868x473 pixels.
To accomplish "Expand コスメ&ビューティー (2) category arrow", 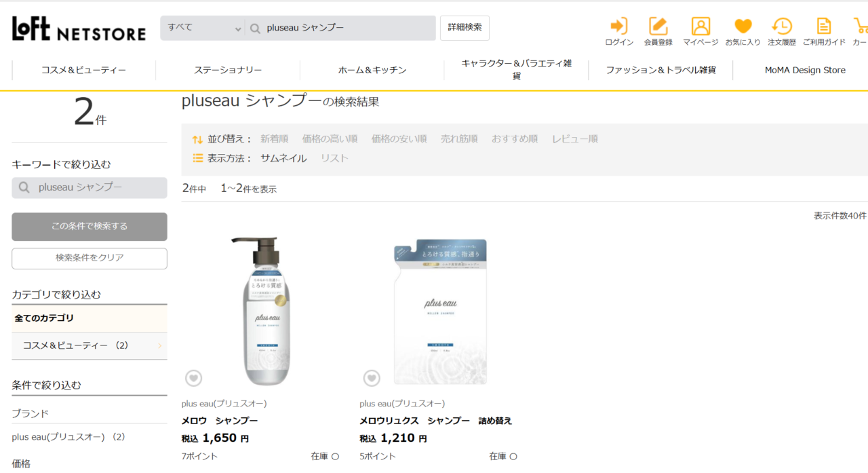I will pyautogui.click(x=160, y=346).
